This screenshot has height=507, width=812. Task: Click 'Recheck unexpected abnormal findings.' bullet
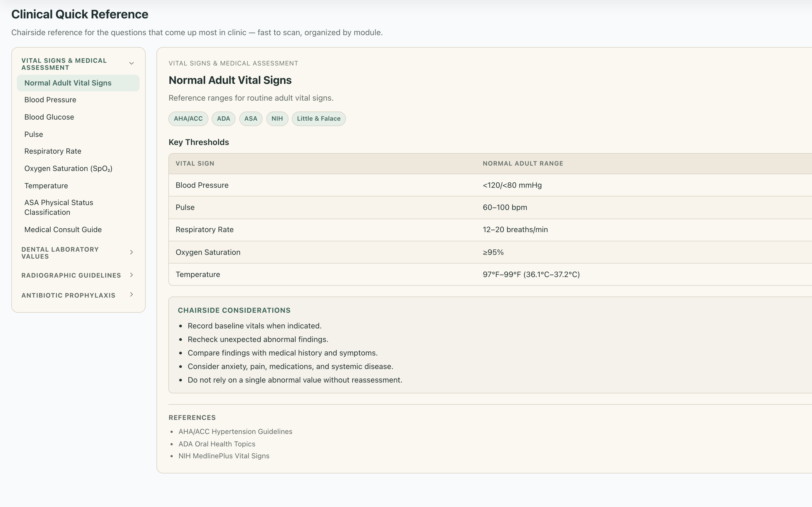click(258, 339)
